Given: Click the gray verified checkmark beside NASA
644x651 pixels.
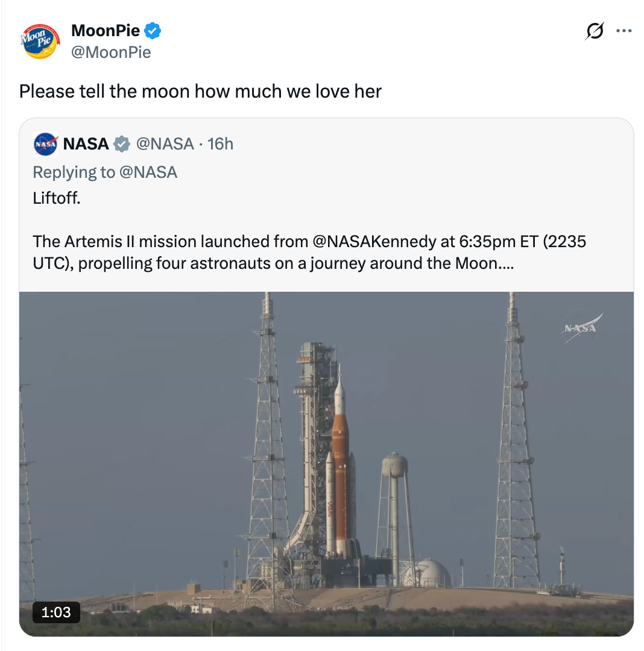Looking at the screenshot, I should pos(121,144).
